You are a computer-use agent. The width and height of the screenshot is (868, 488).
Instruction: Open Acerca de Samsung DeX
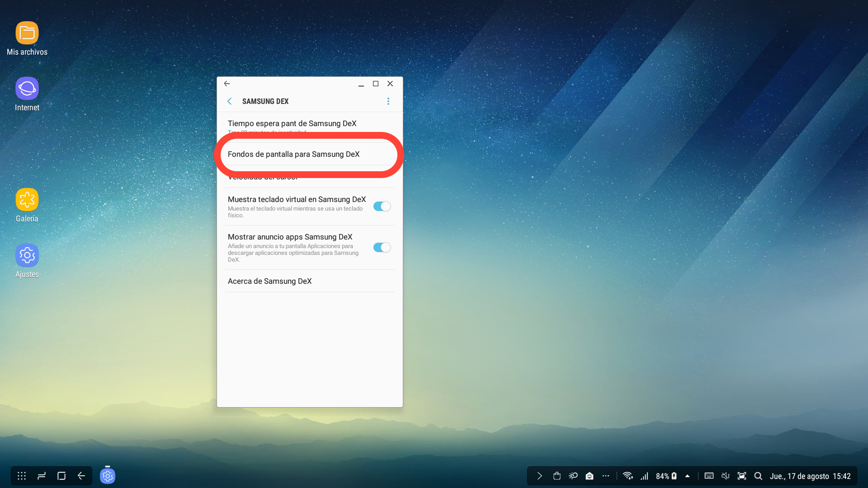coord(310,281)
